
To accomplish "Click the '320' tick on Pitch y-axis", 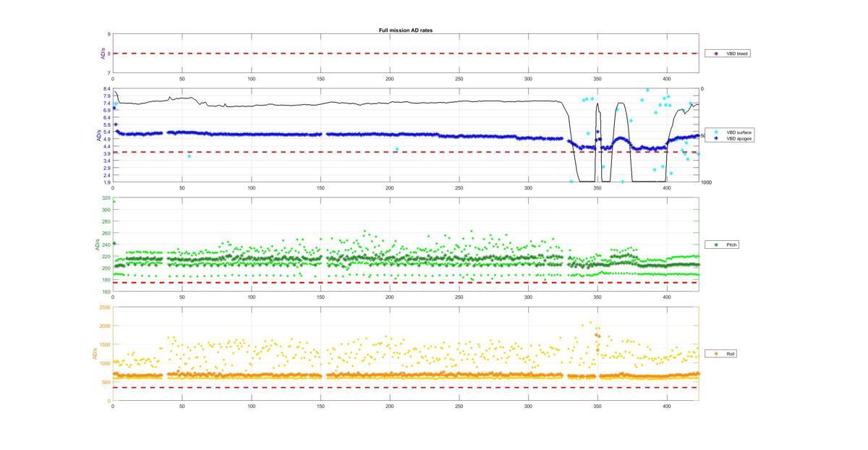I will (x=107, y=198).
